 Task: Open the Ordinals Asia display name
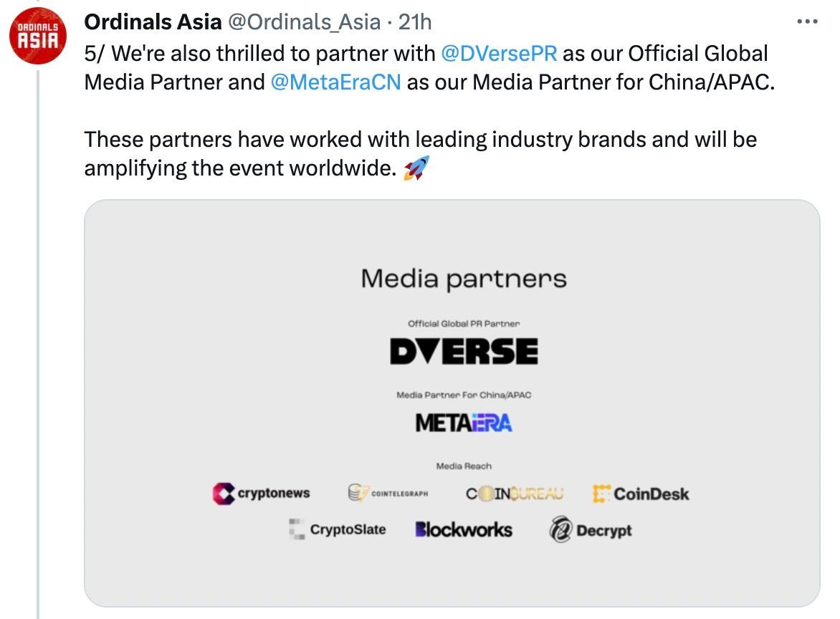click(x=153, y=23)
